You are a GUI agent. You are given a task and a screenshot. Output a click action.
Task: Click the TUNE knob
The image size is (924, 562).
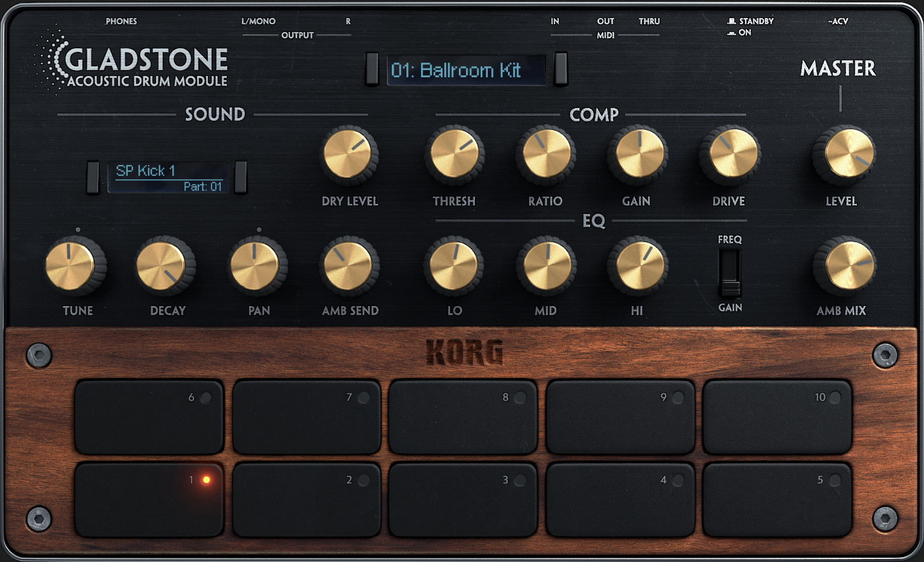click(70, 266)
